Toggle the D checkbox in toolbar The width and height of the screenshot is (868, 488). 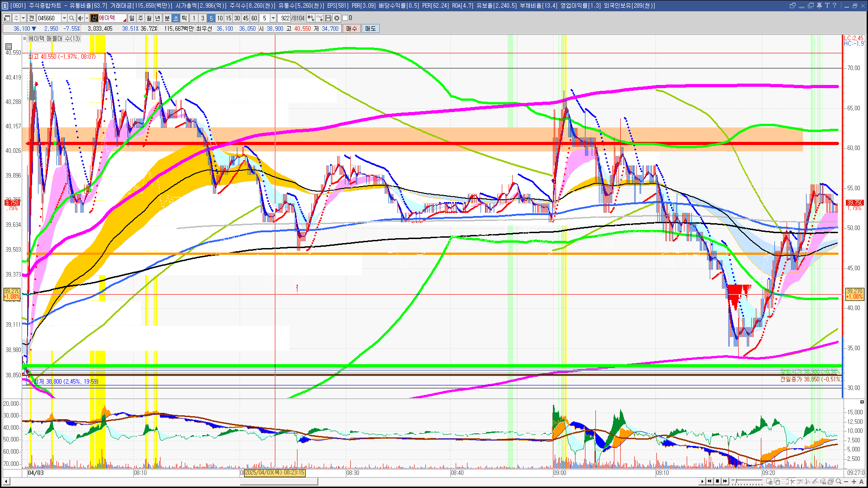pyautogui.click(x=345, y=18)
